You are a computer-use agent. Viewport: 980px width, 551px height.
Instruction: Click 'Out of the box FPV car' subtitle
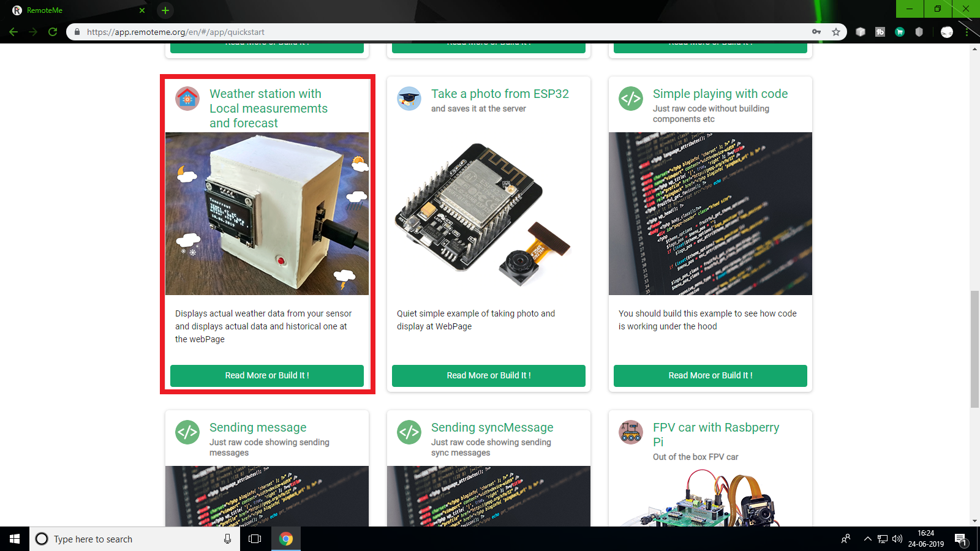(695, 457)
